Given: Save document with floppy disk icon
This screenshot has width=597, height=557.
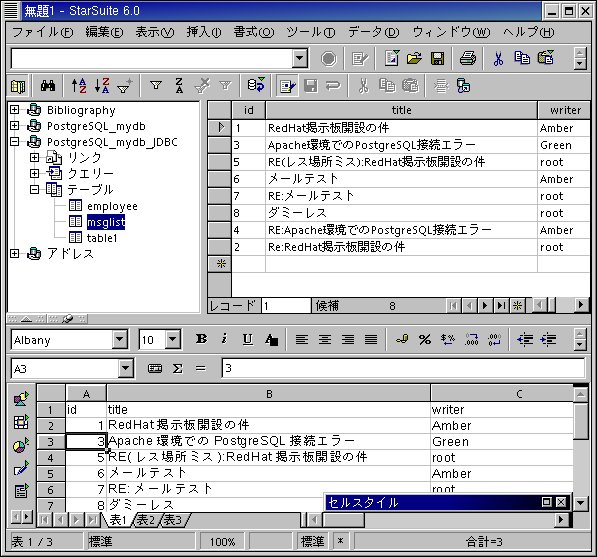Looking at the screenshot, I should 437,58.
